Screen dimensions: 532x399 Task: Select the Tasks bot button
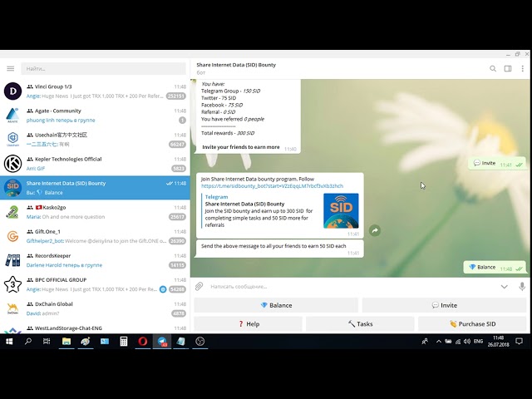click(x=360, y=324)
